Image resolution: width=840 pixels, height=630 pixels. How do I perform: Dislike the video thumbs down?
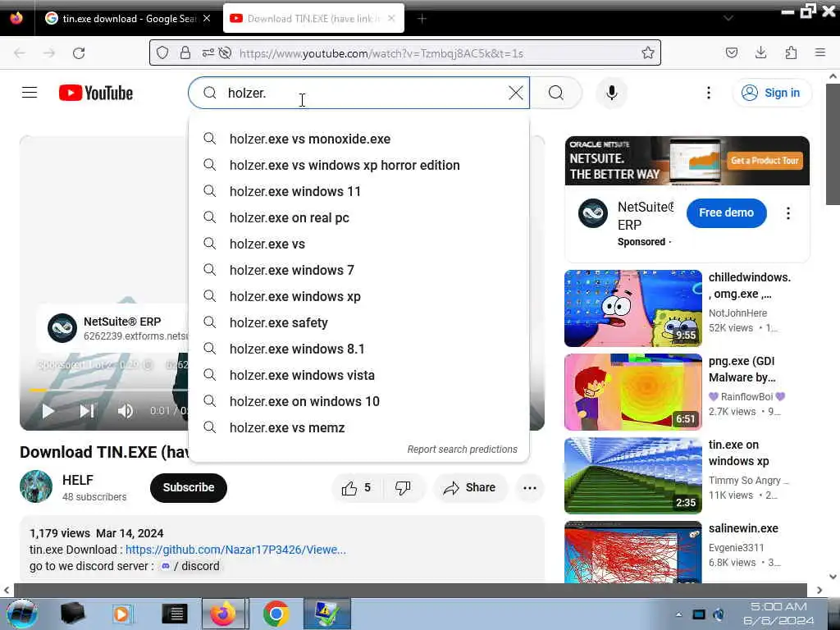pos(403,487)
